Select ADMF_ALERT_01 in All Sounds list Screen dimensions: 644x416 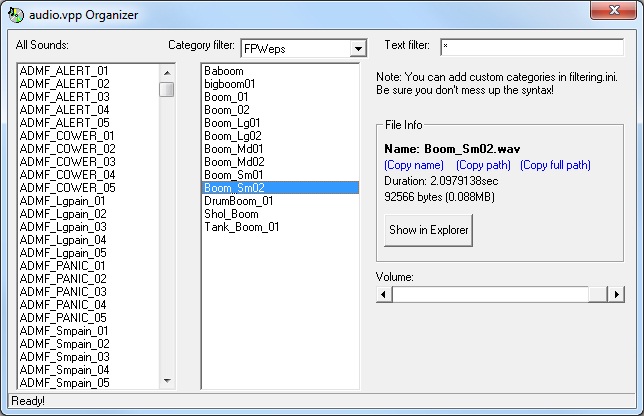point(64,71)
